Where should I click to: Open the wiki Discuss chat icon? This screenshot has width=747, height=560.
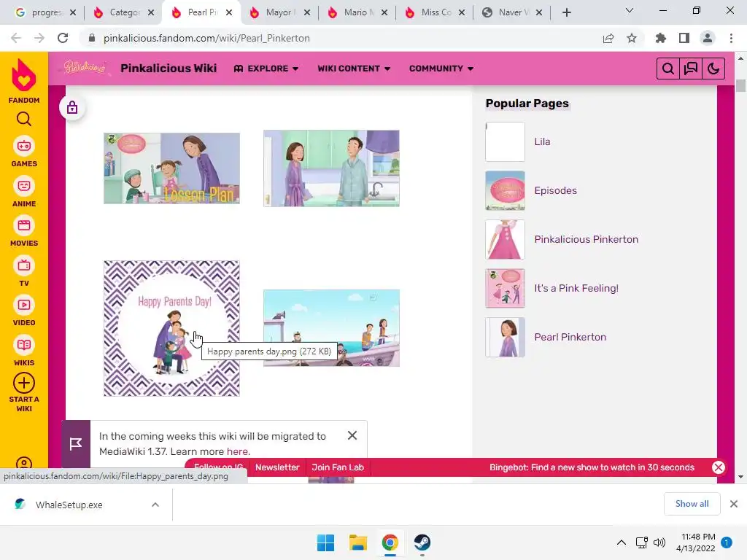coord(690,69)
